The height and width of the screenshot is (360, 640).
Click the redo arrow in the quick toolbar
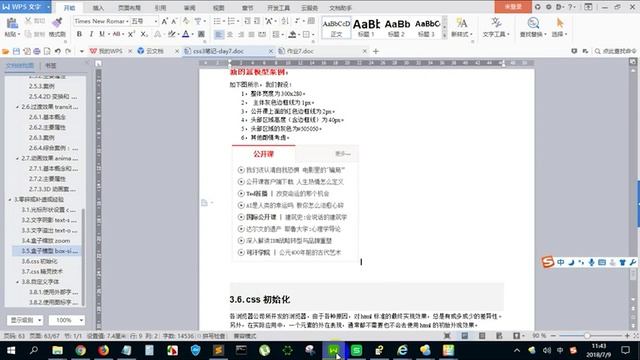pos(68,51)
